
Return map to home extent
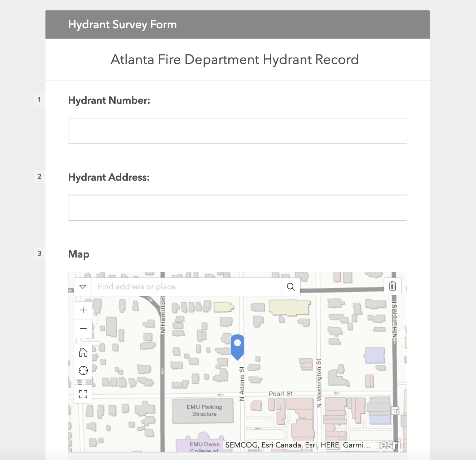coord(83,352)
